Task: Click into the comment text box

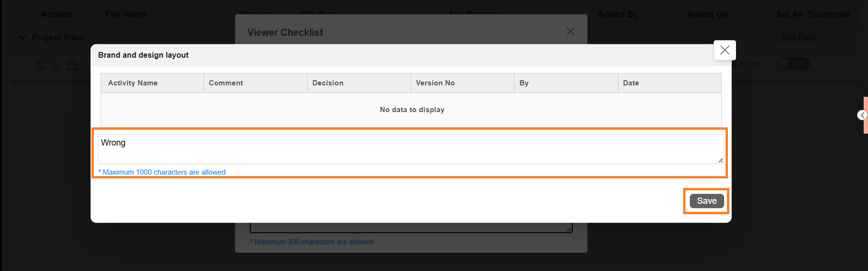Action: [x=410, y=149]
